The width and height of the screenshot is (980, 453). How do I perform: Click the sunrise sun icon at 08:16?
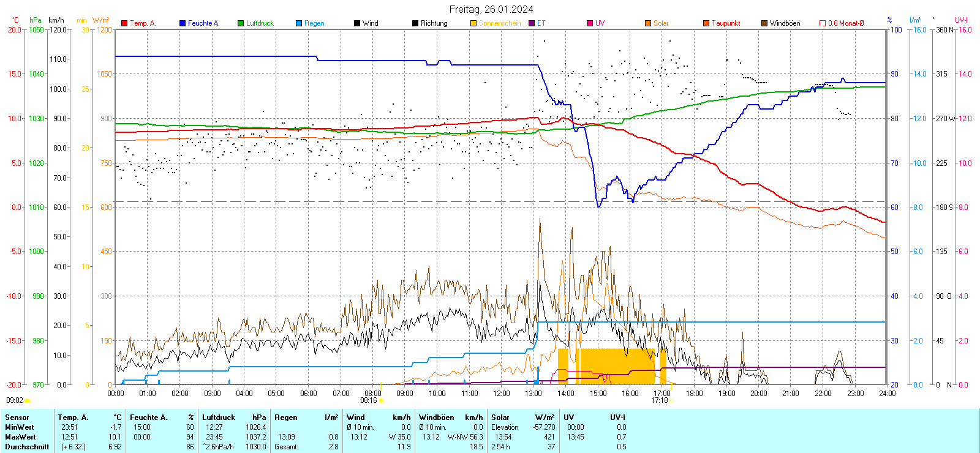coord(382,401)
